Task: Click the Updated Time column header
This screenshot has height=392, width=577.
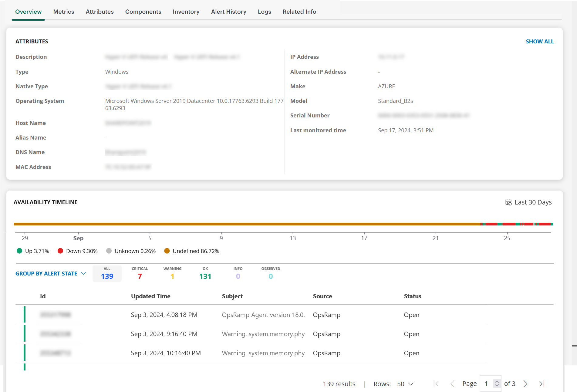Action: pos(151,296)
